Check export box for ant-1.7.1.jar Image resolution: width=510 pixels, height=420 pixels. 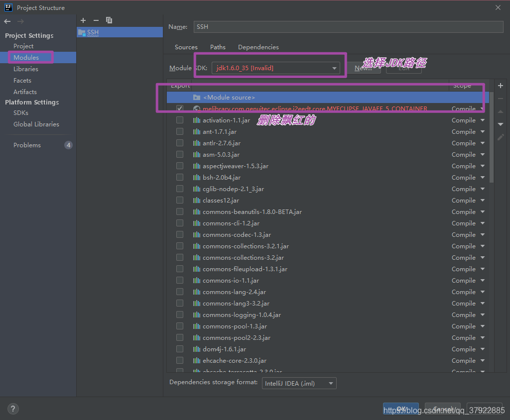(x=179, y=131)
